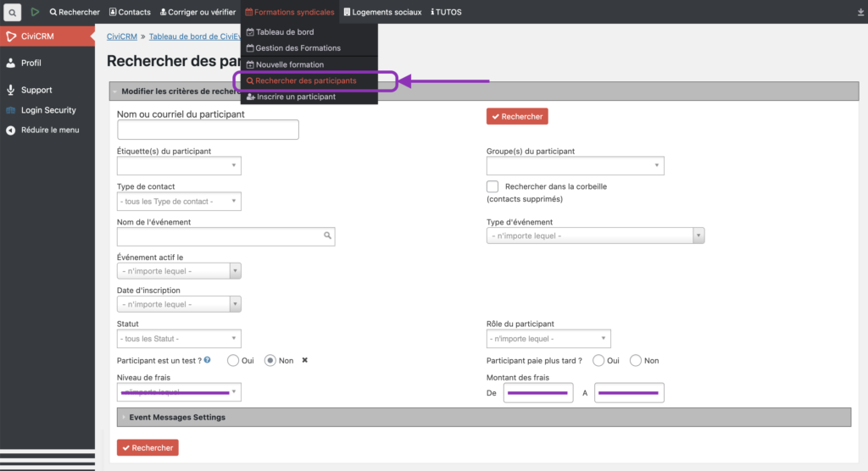This screenshot has height=471, width=868.
Task: Click the bottom red Rechercher button
Action: tap(147, 447)
